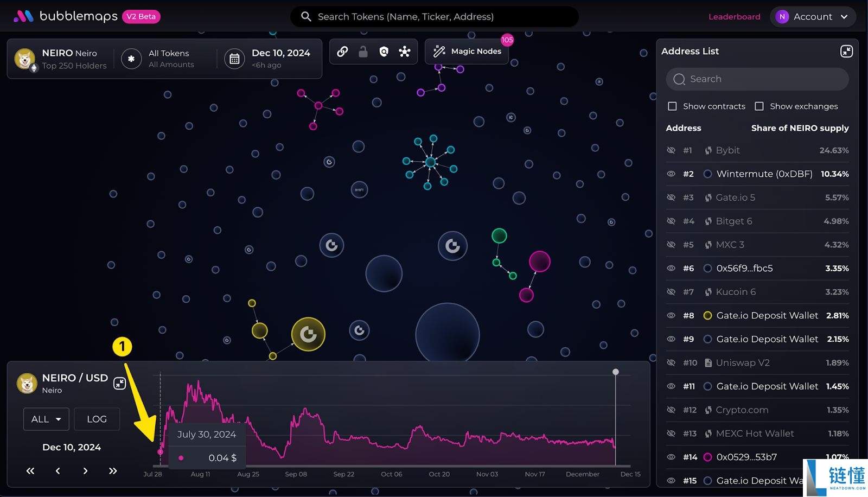Click the timeline handle at Dec 10
Image resolution: width=868 pixels, height=497 pixels.
click(x=615, y=372)
